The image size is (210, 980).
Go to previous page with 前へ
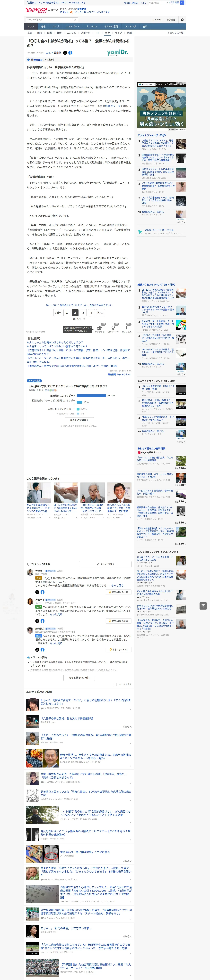[x=58, y=313]
